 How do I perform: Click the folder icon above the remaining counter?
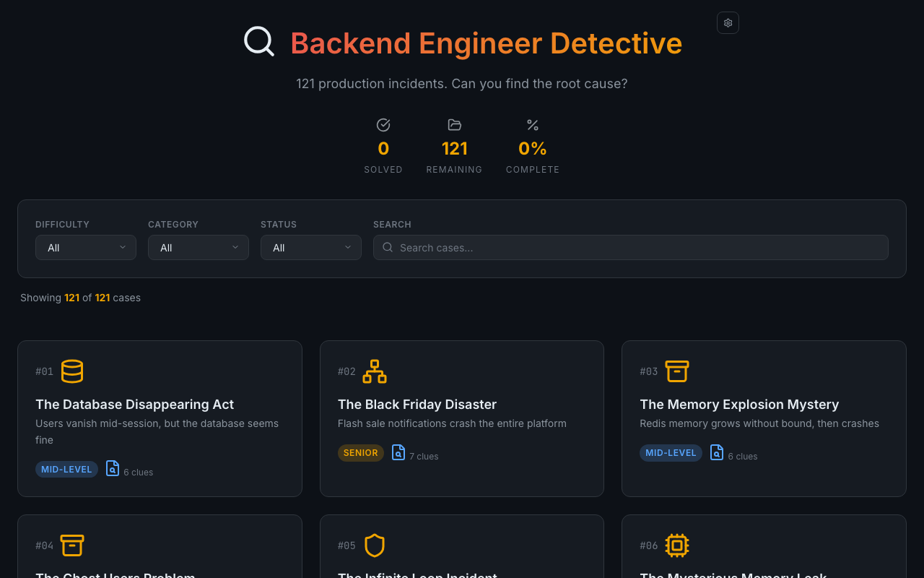(454, 124)
